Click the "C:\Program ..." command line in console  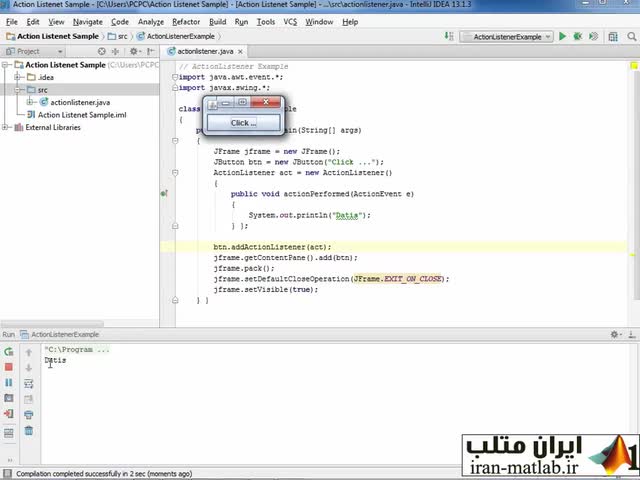[x=77, y=349]
